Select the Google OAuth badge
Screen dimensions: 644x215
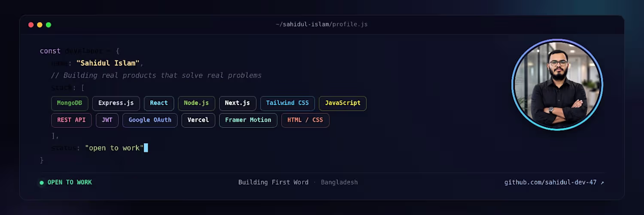(150, 120)
